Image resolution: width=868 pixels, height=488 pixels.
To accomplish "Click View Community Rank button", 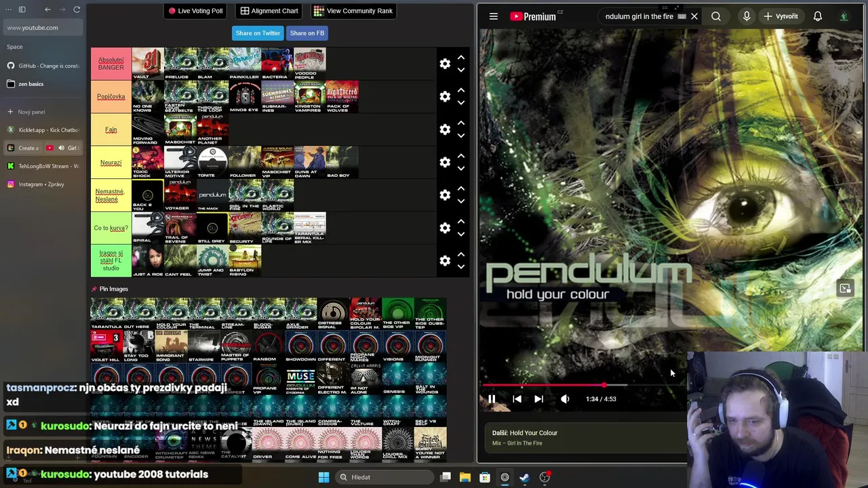I will coord(353,11).
